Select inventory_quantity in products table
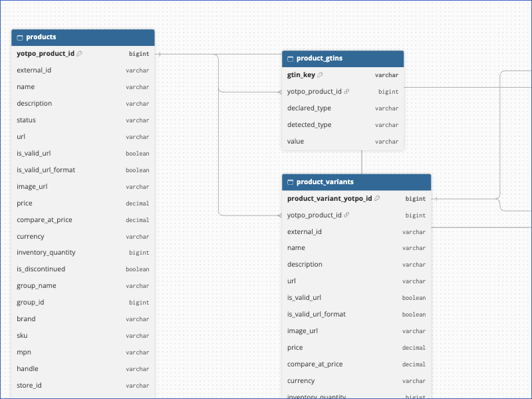 [83, 253]
